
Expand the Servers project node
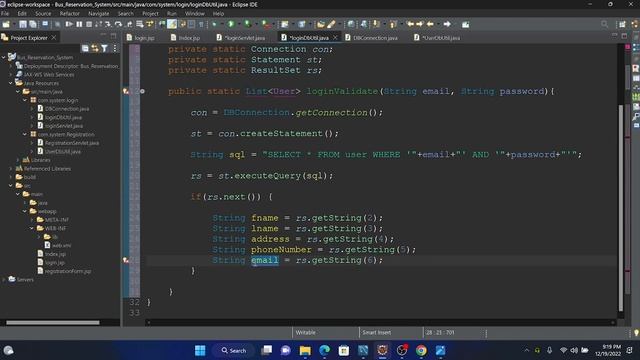pos(4,280)
